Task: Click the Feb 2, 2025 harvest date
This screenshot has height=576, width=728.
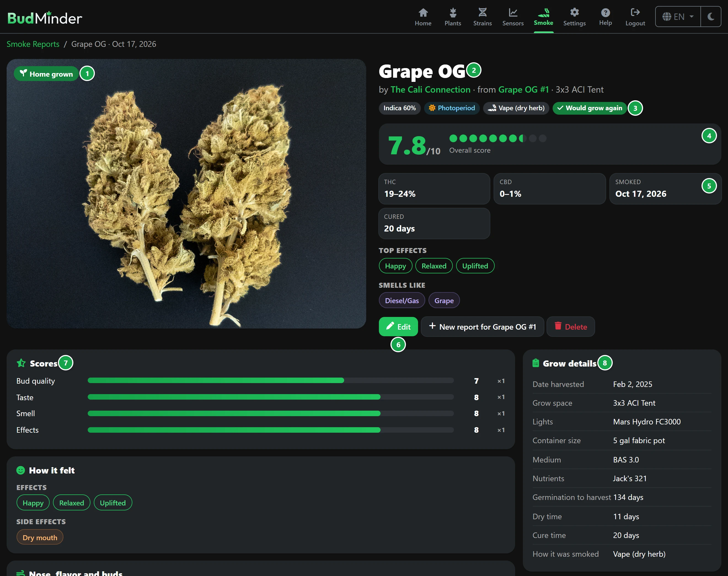Action: pyautogui.click(x=633, y=384)
